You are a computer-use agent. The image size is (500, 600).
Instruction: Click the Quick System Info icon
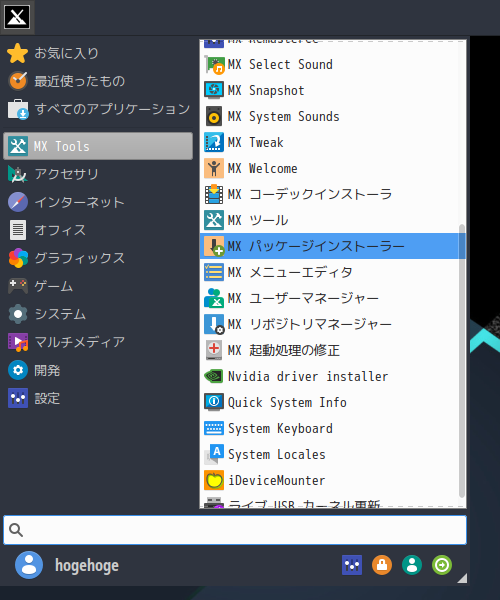214,403
